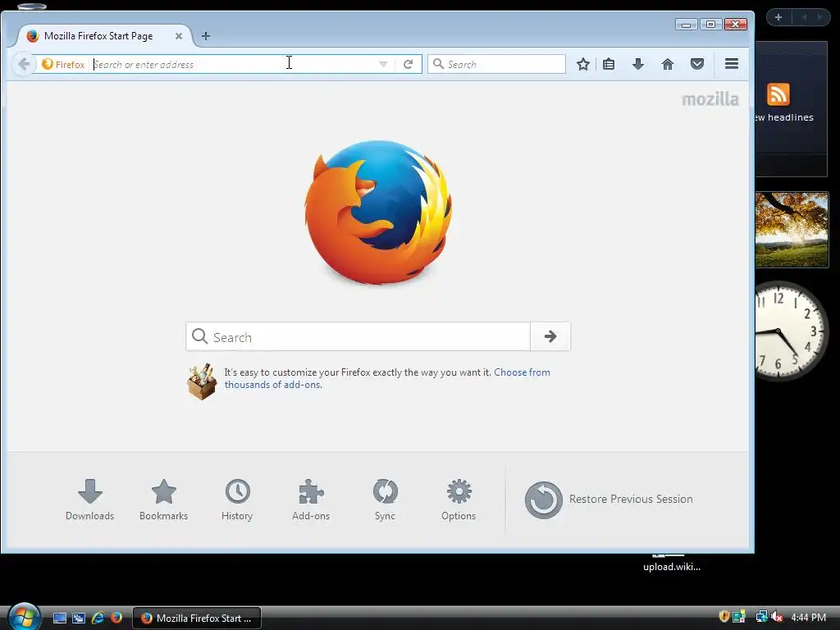Launch Internet Explorer from quick launch
Screen dimensions: 840x630
(98, 618)
